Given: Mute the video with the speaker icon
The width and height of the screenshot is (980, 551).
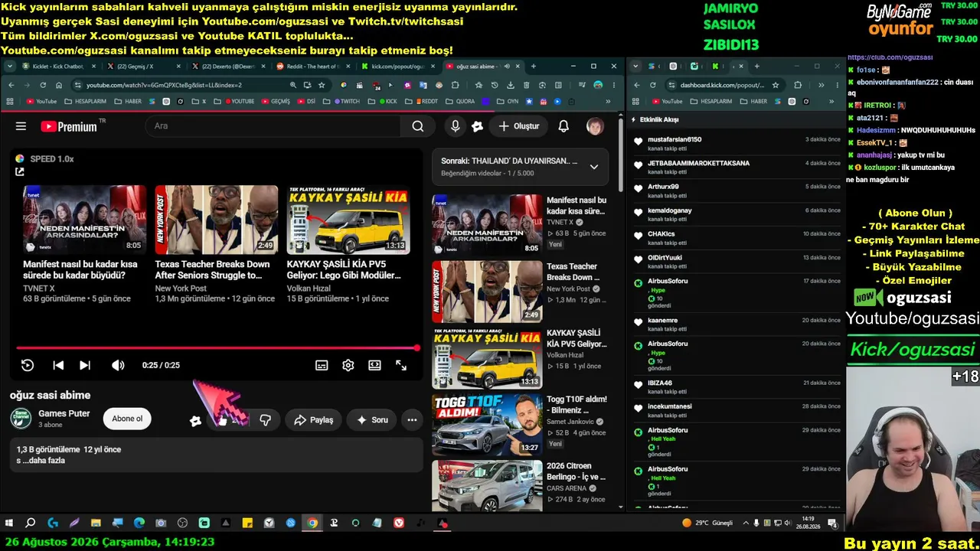Looking at the screenshot, I should 118,365.
